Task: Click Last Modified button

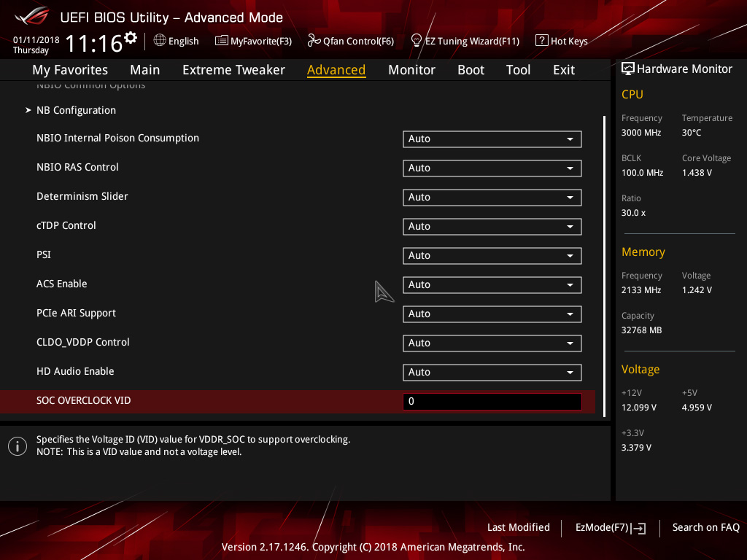Action: (519, 528)
